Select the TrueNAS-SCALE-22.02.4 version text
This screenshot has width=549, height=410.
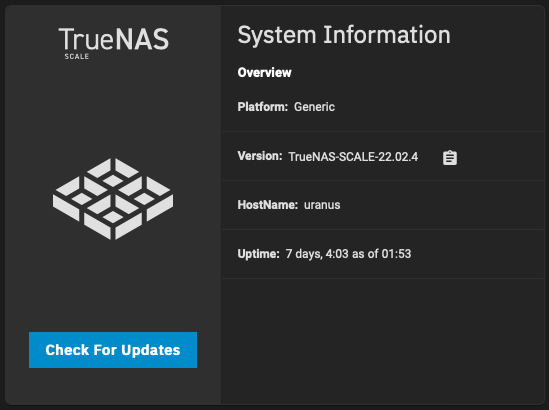353,157
